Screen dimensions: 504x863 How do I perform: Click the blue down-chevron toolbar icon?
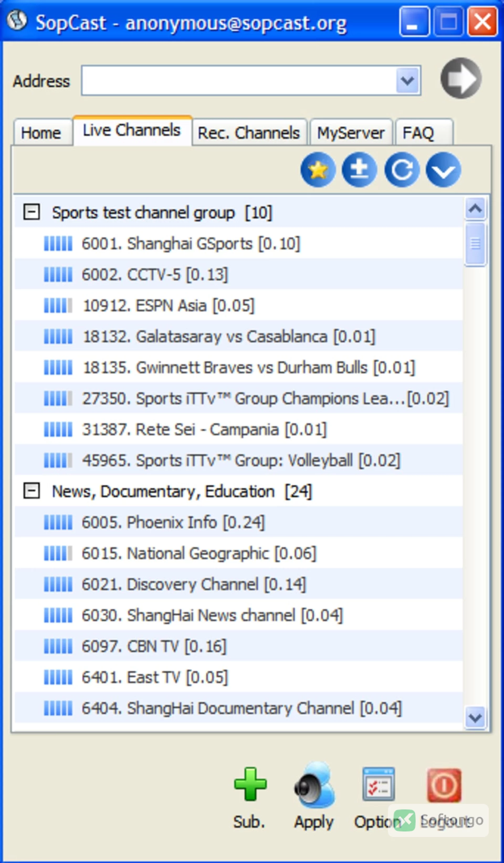coord(443,169)
